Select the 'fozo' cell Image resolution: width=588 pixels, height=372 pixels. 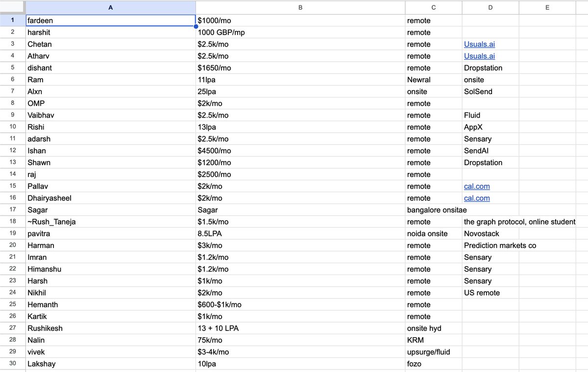pos(434,364)
